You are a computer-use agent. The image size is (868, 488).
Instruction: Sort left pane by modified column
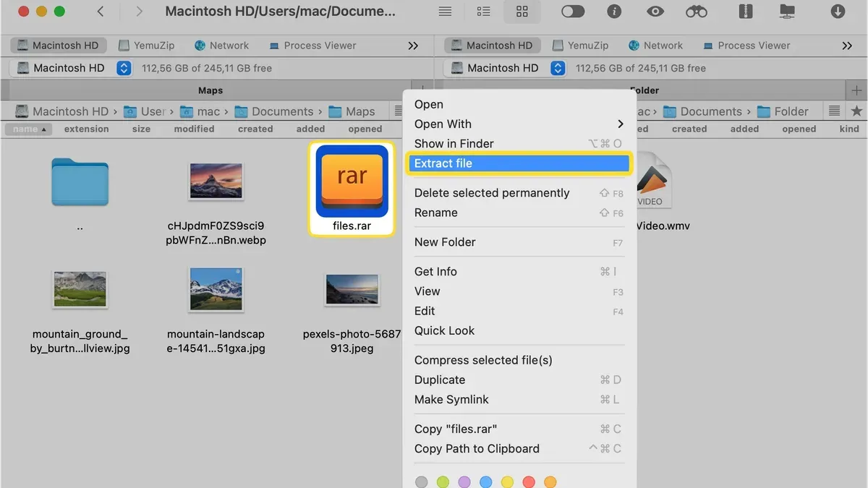(194, 129)
